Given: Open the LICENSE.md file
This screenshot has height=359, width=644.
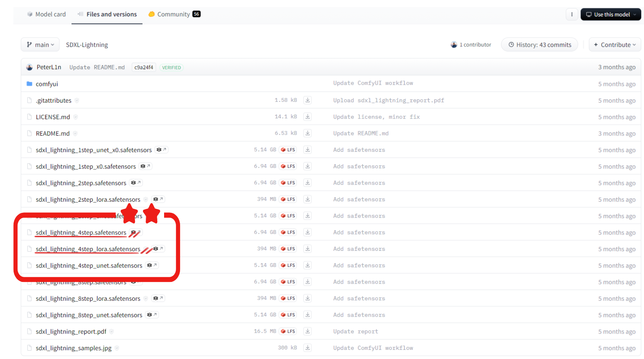Looking at the screenshot, I should [x=53, y=117].
